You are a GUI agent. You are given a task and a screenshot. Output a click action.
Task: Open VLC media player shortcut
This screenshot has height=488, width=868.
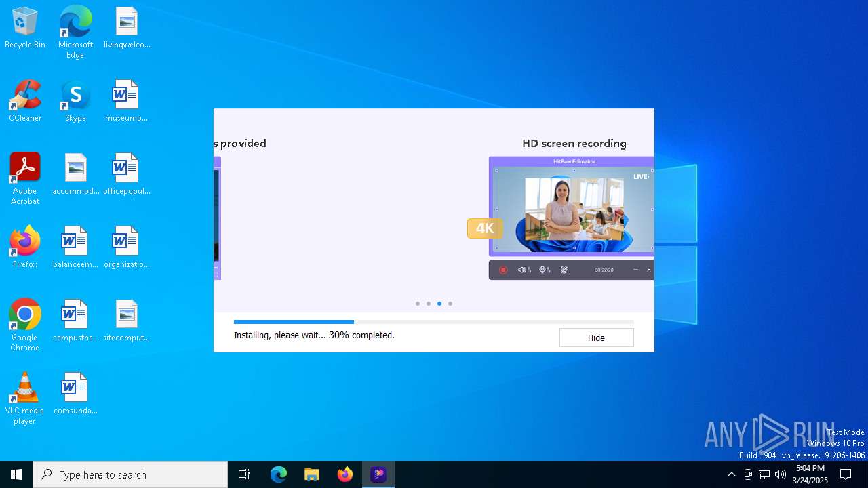pos(25,399)
